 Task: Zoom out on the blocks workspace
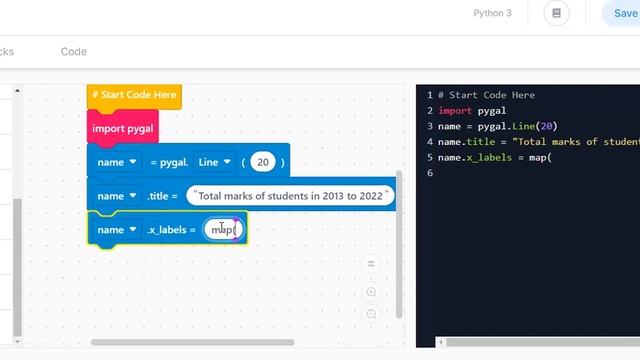pos(371,314)
